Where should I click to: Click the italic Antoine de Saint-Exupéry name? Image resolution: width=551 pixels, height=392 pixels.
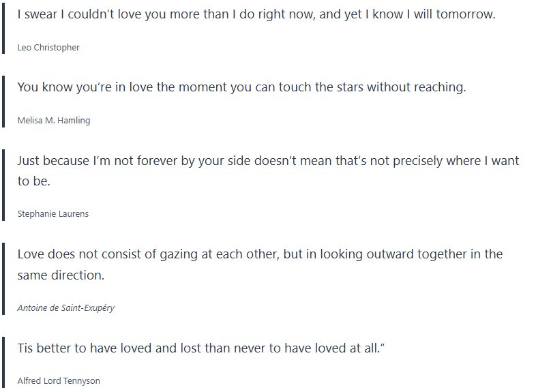66,308
